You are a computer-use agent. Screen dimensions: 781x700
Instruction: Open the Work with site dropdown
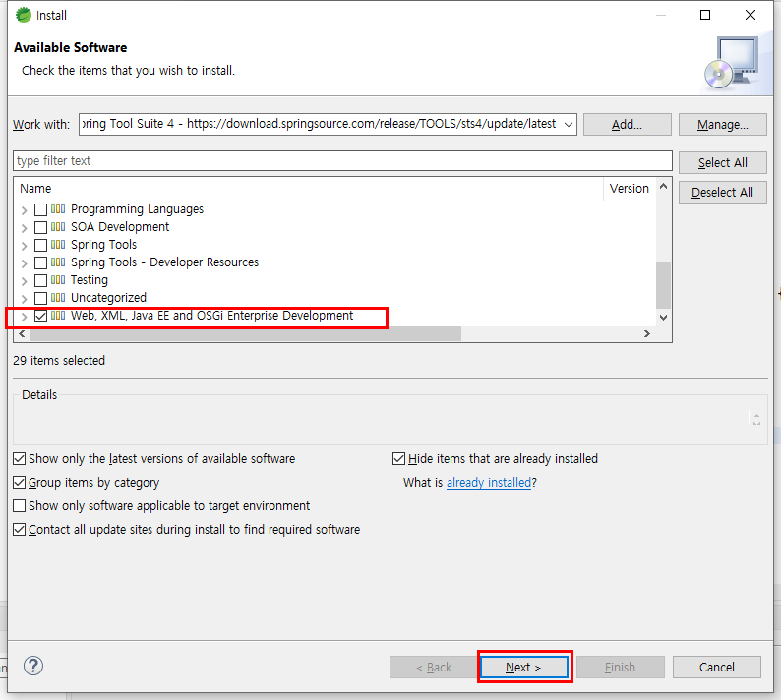(569, 125)
